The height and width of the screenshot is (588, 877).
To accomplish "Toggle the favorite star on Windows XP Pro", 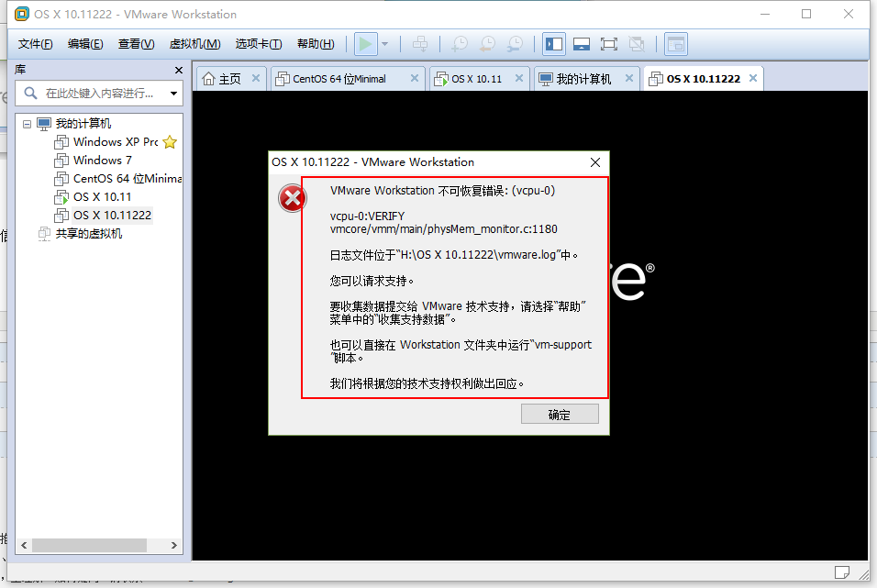I will point(170,142).
